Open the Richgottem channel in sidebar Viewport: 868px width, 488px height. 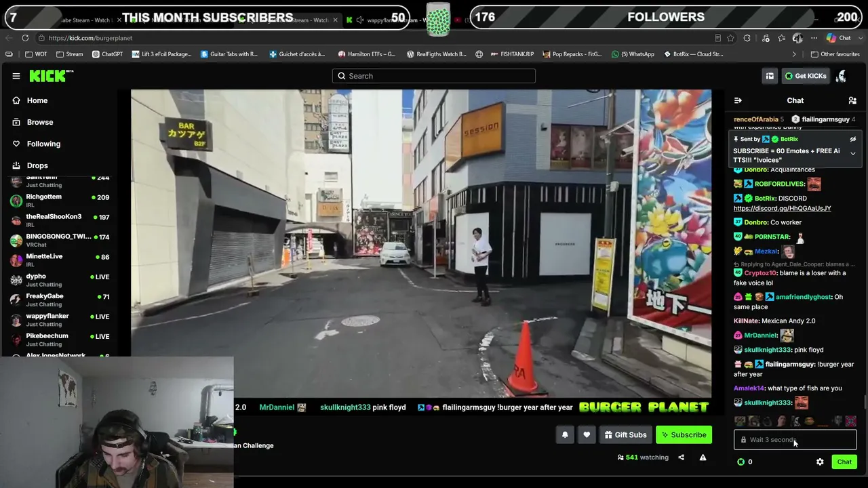(60, 201)
